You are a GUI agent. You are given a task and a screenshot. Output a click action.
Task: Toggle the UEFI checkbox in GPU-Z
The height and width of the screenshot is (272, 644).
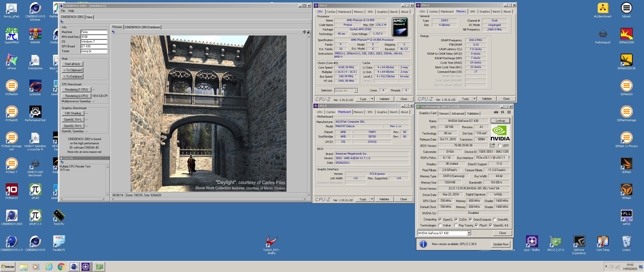500,145
